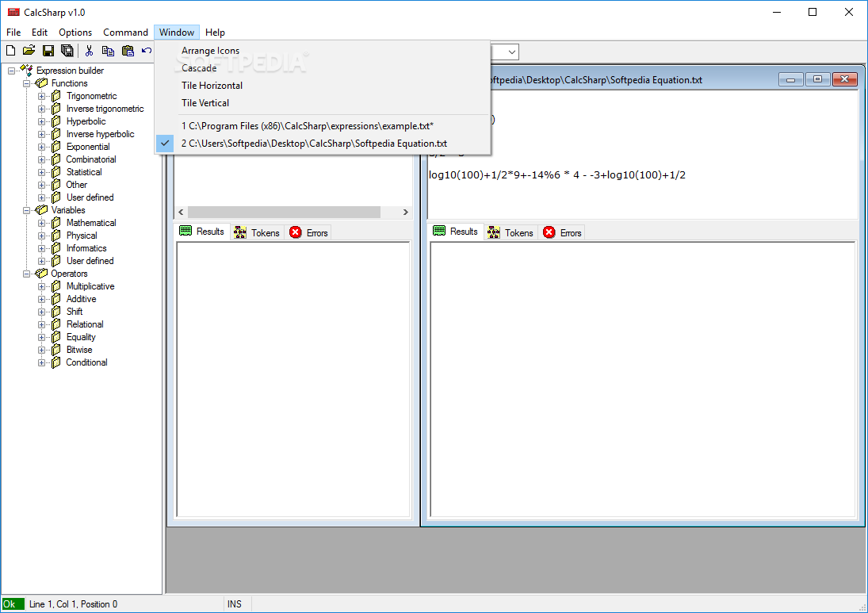
Task: Collapse the Expression builder root node
Action: click(11, 71)
